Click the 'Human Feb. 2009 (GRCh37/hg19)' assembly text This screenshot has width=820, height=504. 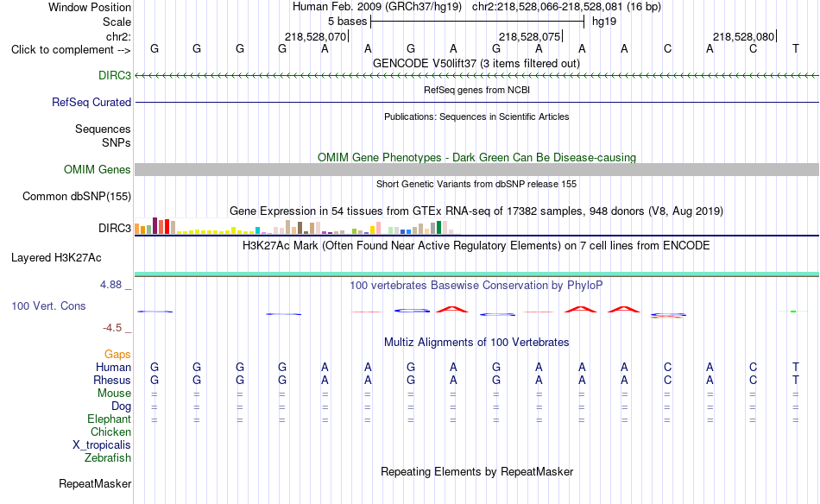coord(377,7)
